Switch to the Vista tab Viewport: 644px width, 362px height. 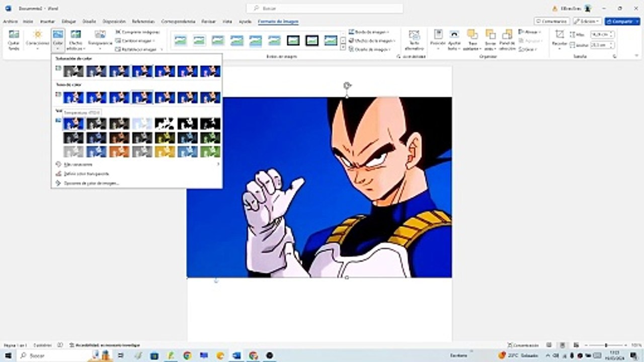(227, 22)
